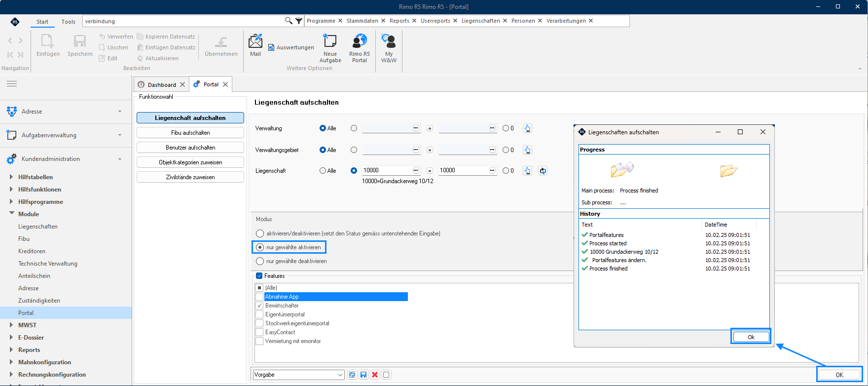Open the lookup button of the first Liegenschaft field
The width and height of the screenshot is (868, 386).
tap(416, 170)
